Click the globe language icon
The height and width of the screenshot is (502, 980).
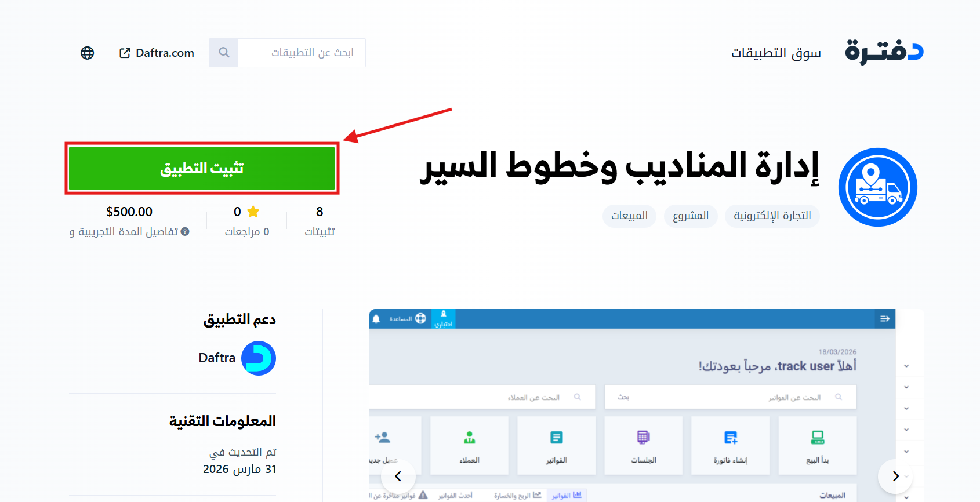(x=87, y=53)
